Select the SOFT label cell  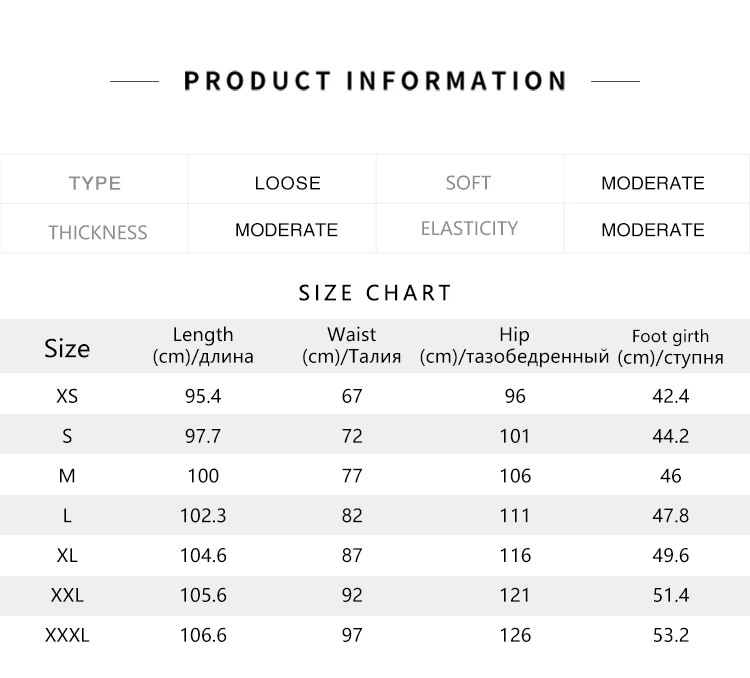(x=470, y=179)
